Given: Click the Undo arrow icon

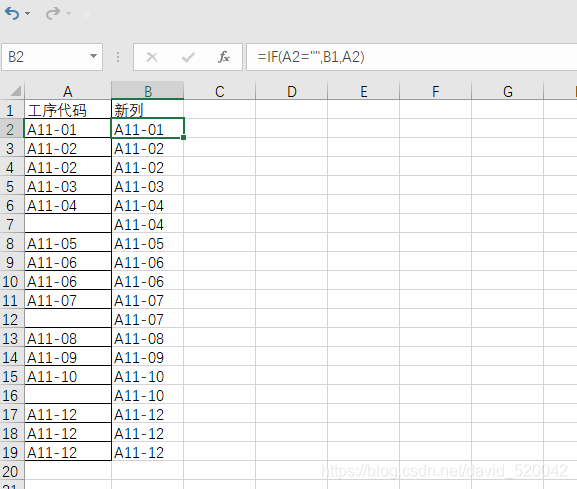Looking at the screenshot, I should (12, 14).
